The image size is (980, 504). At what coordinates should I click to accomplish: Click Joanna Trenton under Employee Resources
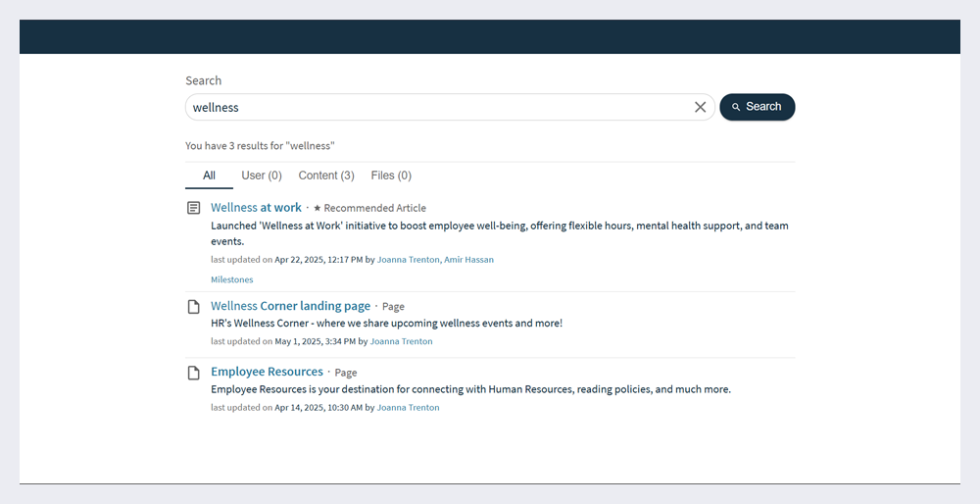click(408, 407)
